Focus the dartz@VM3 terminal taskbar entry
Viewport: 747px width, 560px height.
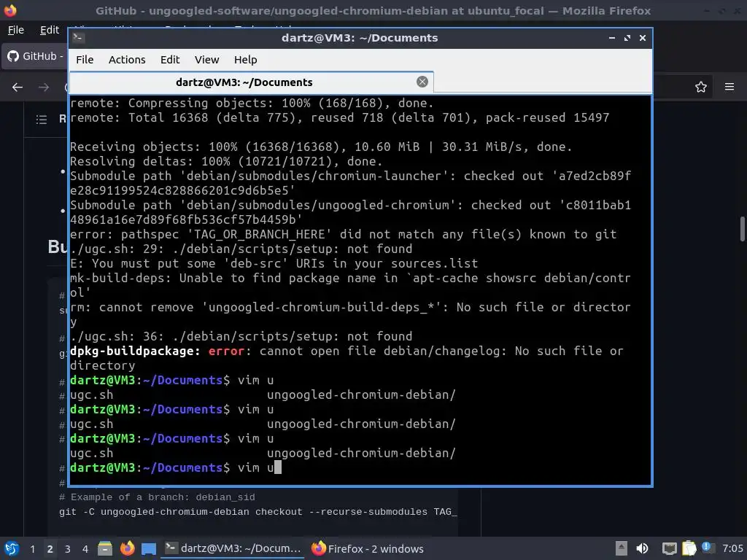233,548
